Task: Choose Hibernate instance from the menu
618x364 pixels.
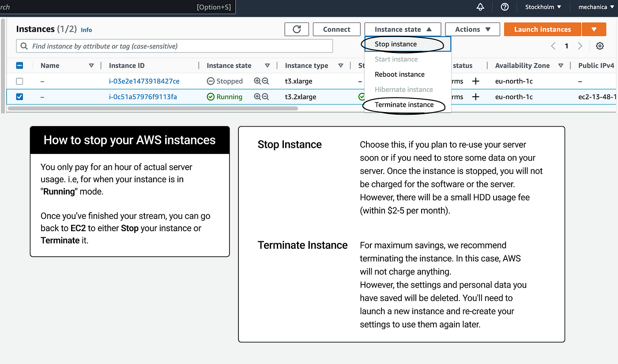Action: point(408,89)
